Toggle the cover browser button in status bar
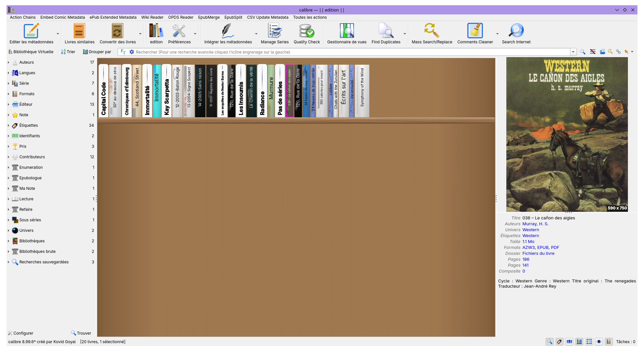The height and width of the screenshot is (354, 644). coord(569,342)
